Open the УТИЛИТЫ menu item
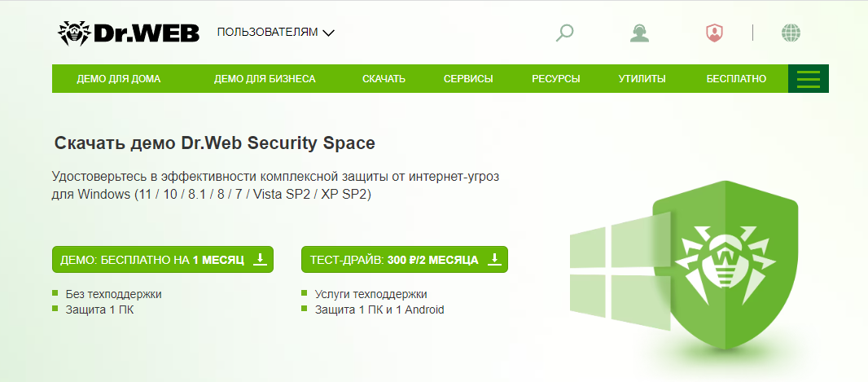The height and width of the screenshot is (382, 868). 642,79
